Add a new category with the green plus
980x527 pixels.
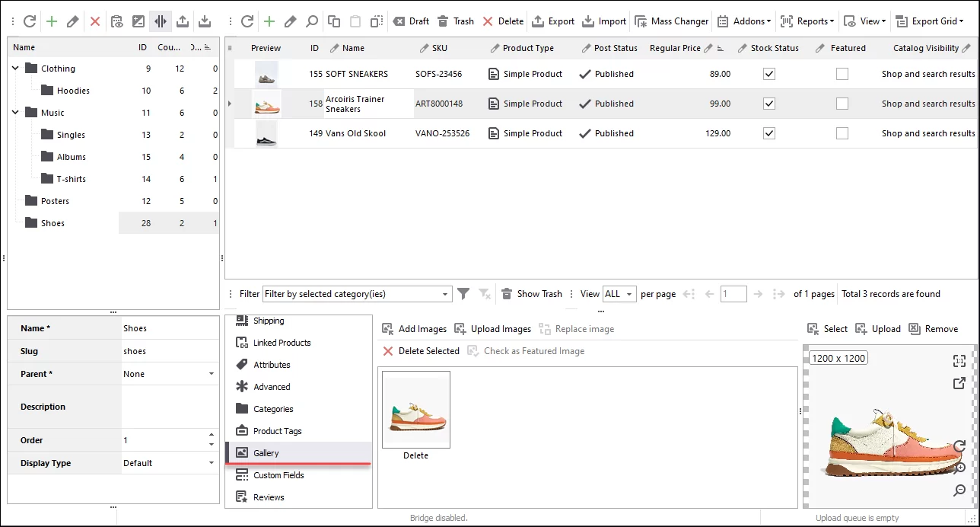(52, 21)
